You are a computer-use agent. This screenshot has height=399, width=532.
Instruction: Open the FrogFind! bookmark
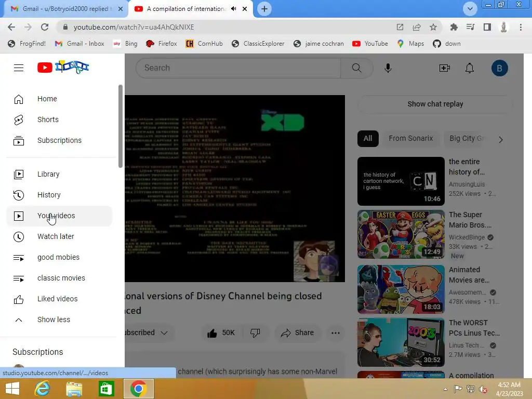27,44
